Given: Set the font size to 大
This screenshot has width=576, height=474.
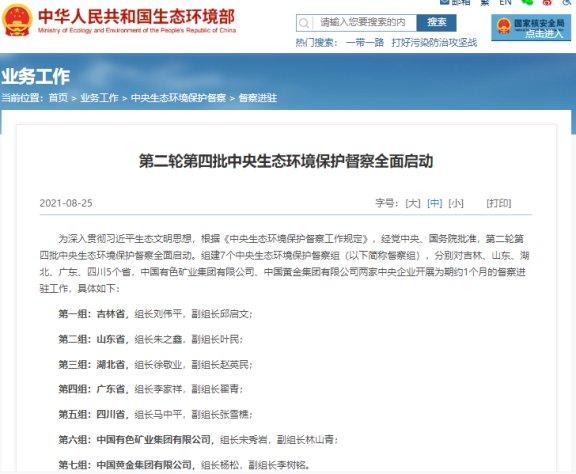Looking at the screenshot, I should (x=413, y=203).
